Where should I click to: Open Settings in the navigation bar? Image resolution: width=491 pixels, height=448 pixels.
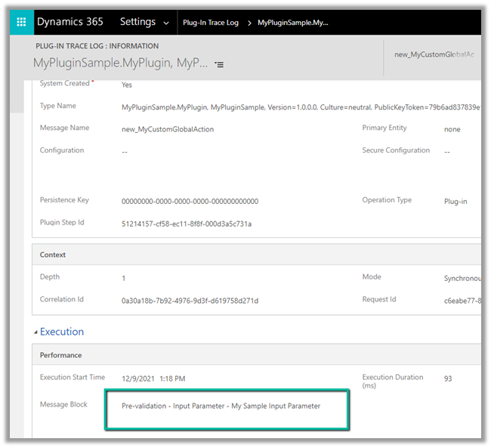137,22
